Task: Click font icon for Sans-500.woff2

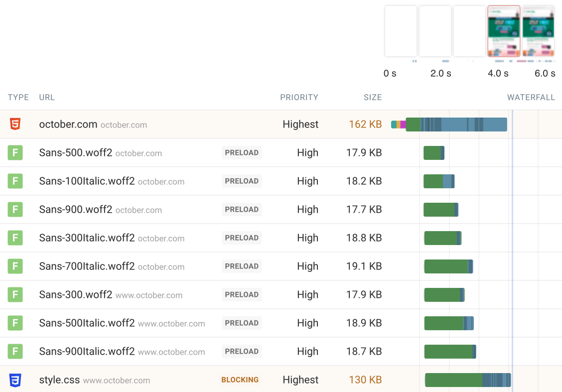Action: point(15,152)
